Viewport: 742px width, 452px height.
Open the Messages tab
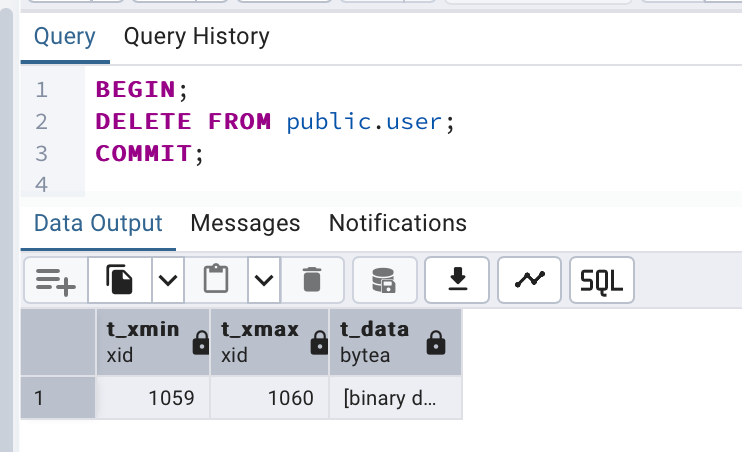click(245, 223)
